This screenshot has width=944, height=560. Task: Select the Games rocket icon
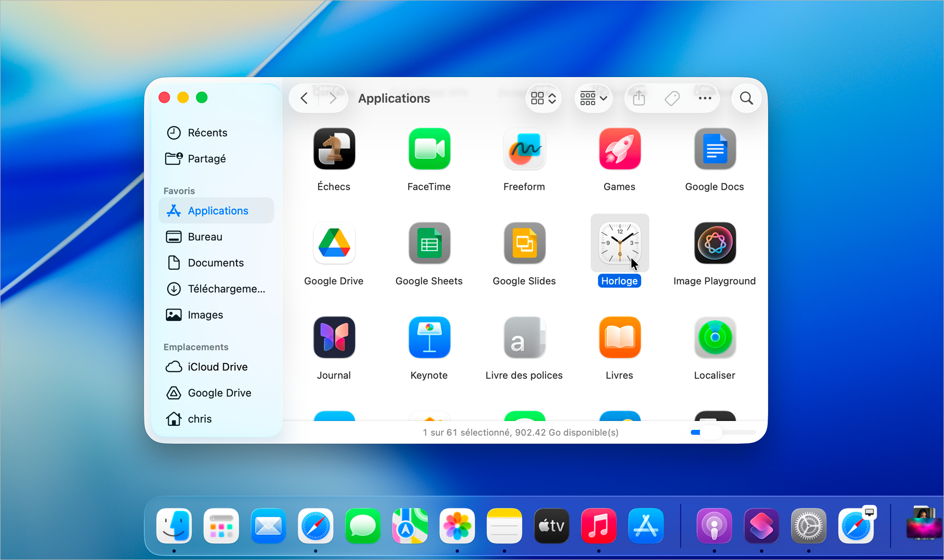click(x=619, y=149)
